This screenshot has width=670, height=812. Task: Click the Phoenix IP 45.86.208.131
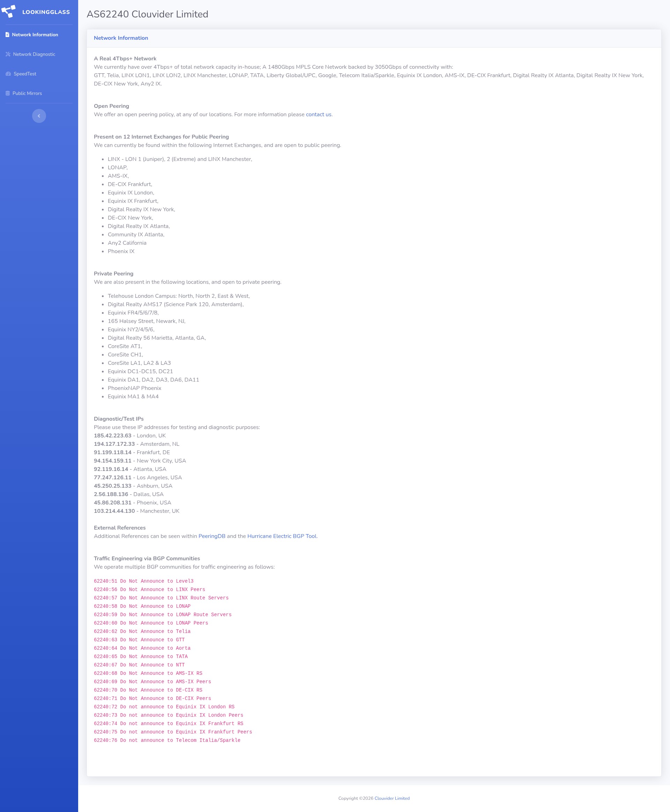point(113,503)
